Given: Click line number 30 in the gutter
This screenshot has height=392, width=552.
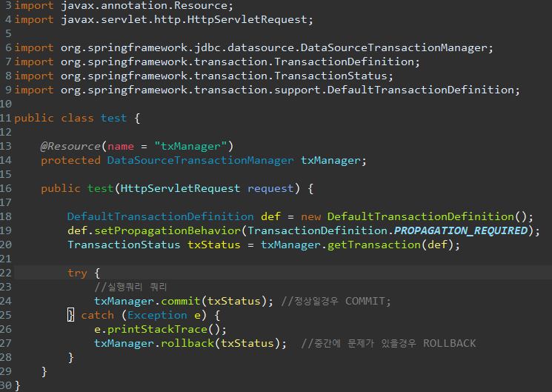Looking at the screenshot, I should click(x=6, y=385).
